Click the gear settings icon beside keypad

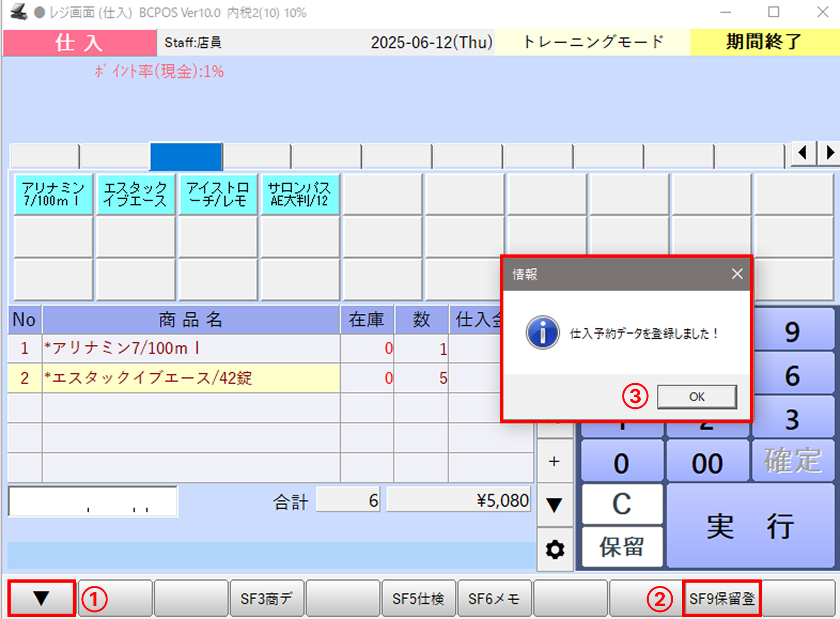pyautogui.click(x=555, y=549)
